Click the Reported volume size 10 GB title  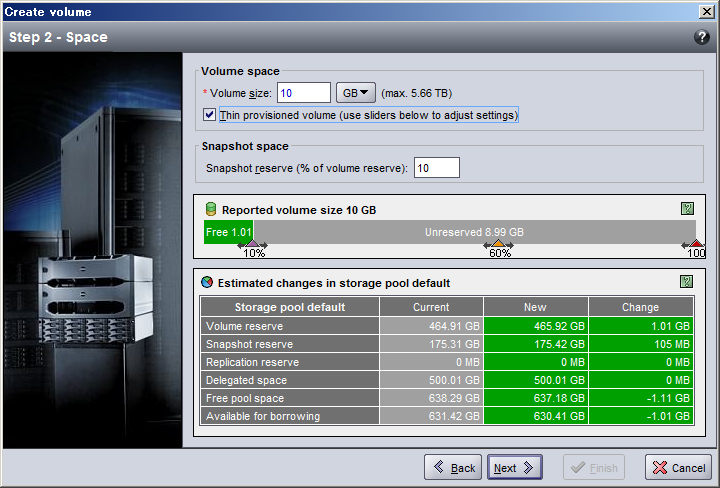click(x=299, y=210)
